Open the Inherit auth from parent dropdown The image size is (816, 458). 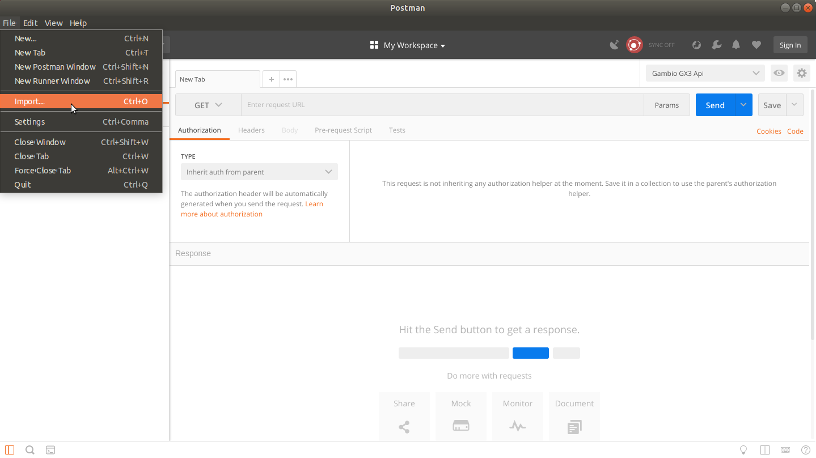coord(259,172)
